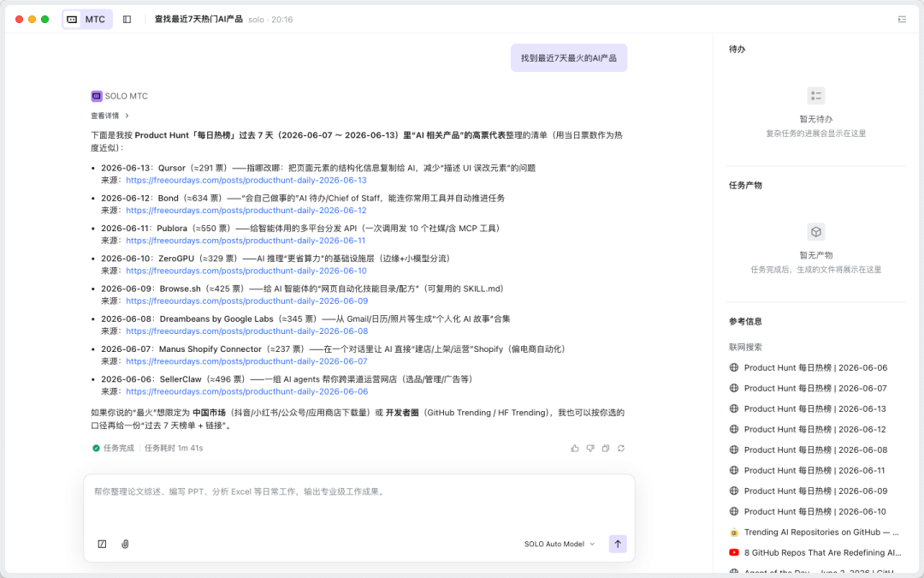The width and height of the screenshot is (924, 578).
Task: Click globe icon beside 2026-06-11 reference
Action: tap(734, 470)
